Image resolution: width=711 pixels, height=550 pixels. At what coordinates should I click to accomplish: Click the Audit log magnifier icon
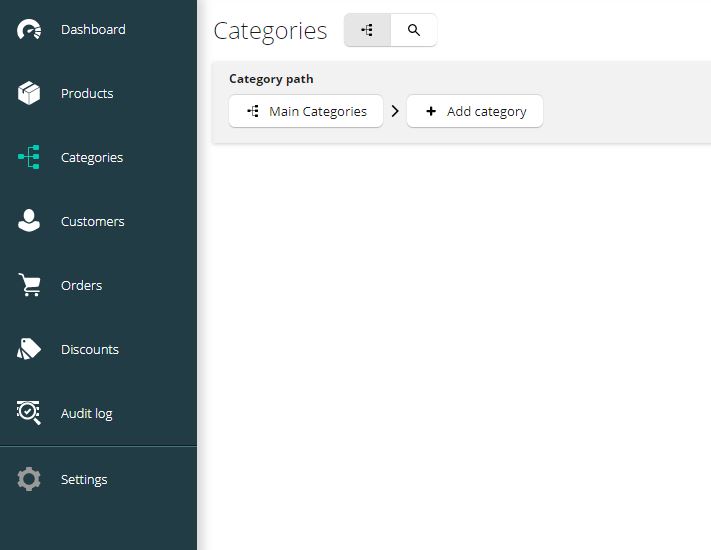29,413
